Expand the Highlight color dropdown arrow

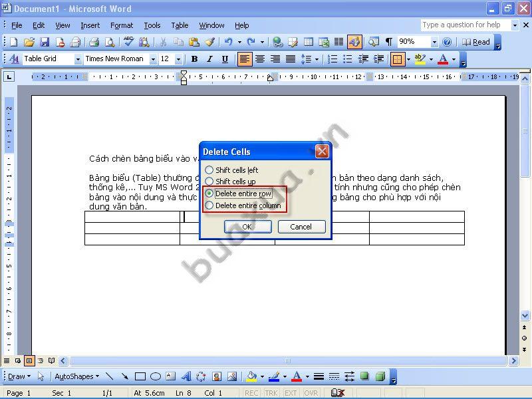click(431, 59)
